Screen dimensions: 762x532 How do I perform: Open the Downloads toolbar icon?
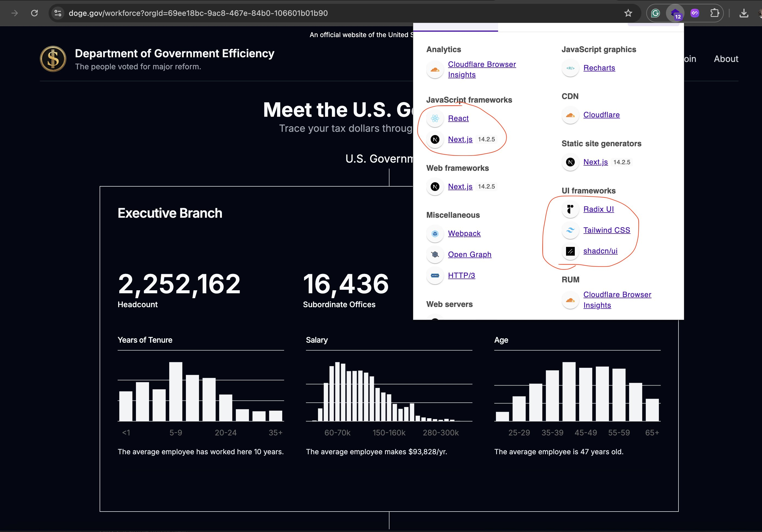click(744, 13)
